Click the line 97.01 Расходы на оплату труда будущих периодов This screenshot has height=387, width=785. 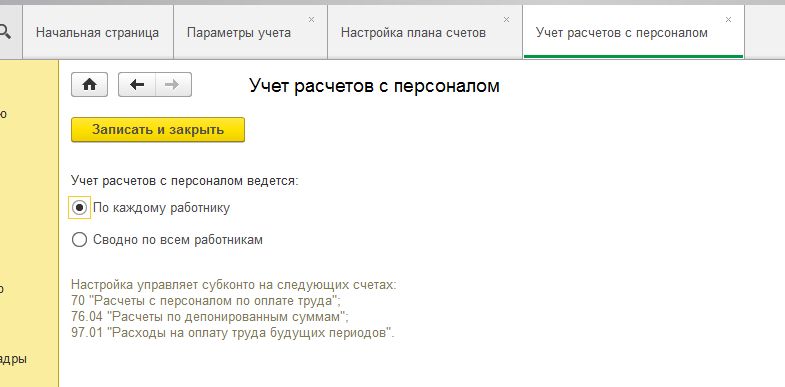(x=233, y=333)
